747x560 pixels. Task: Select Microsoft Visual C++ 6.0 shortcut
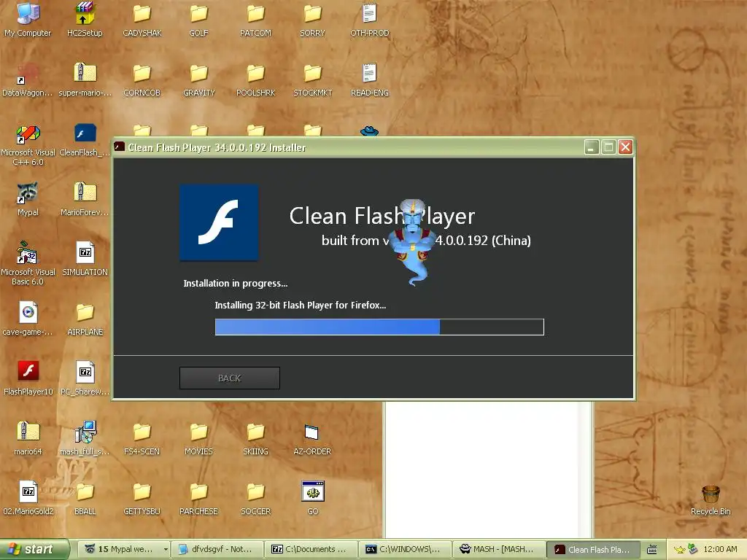28,144
